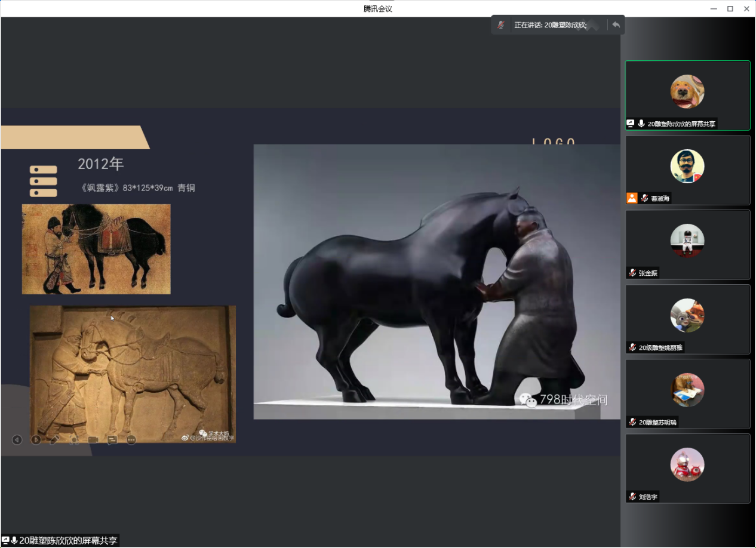Click the focus/zoom icon in slideshow toolbar
This screenshot has width=756, height=548.
tap(74, 440)
